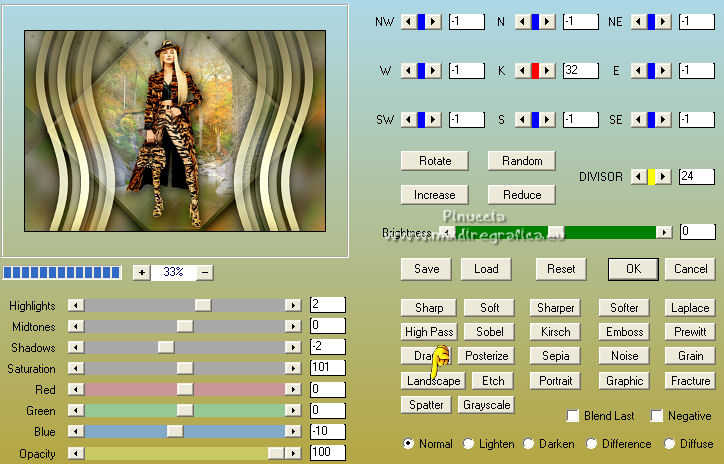Screen dimensions: 724x464
Task: Zoom out preview with minus button
Action: click(205, 272)
